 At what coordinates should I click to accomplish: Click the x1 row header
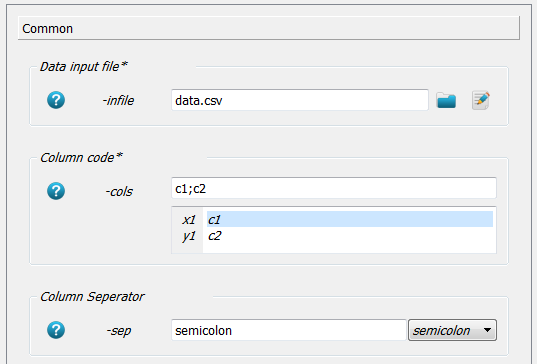tap(189, 219)
